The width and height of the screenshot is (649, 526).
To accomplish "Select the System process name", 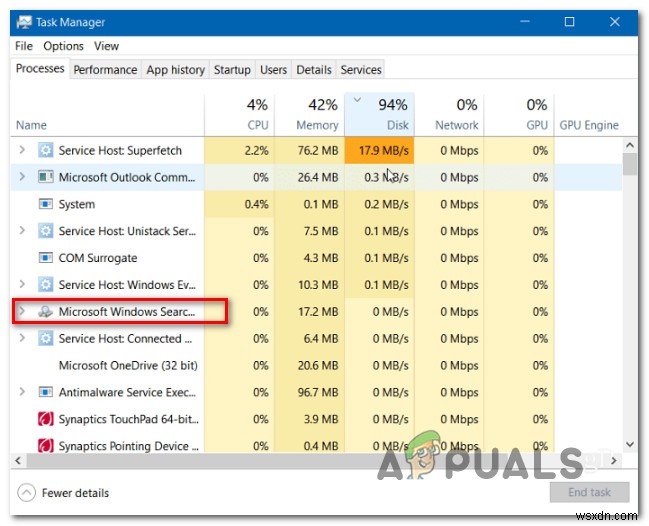I will (77, 204).
